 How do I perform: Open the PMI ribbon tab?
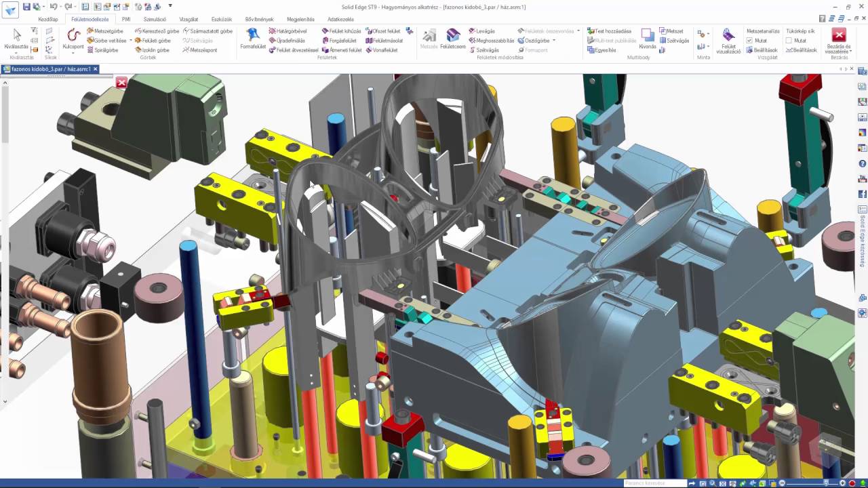click(x=126, y=20)
